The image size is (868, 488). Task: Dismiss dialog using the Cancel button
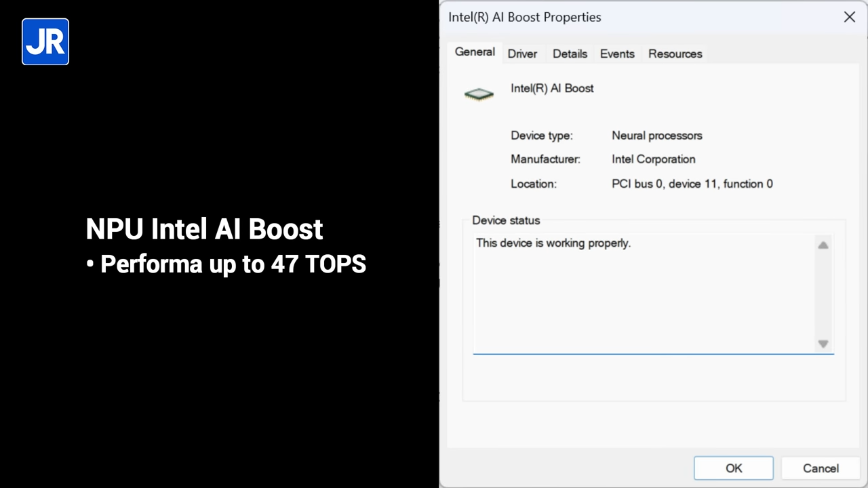[x=821, y=468]
